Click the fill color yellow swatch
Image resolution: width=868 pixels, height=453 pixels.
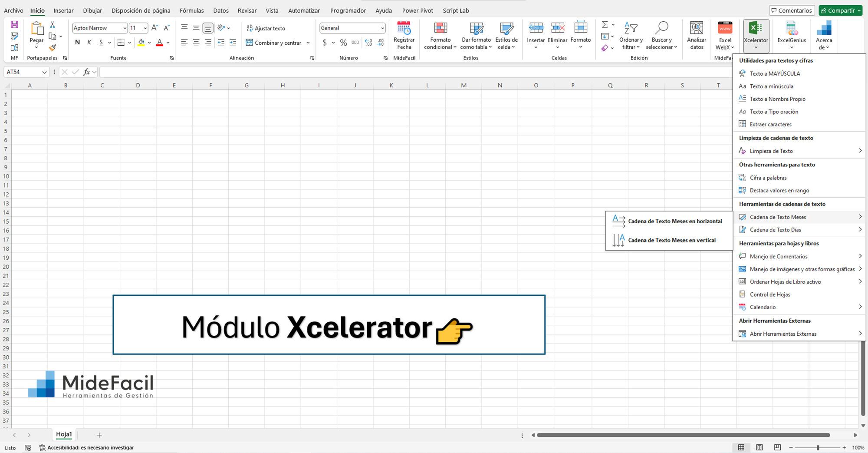click(x=141, y=43)
